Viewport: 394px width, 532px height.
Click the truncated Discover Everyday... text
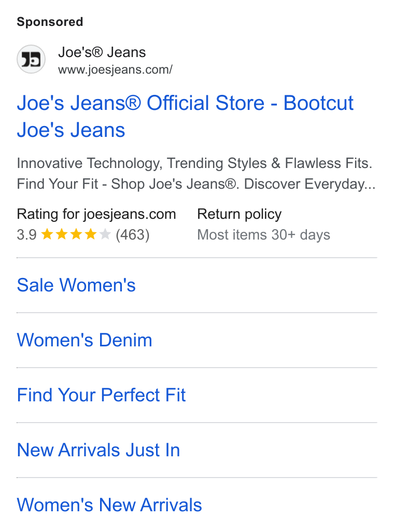coord(310,184)
